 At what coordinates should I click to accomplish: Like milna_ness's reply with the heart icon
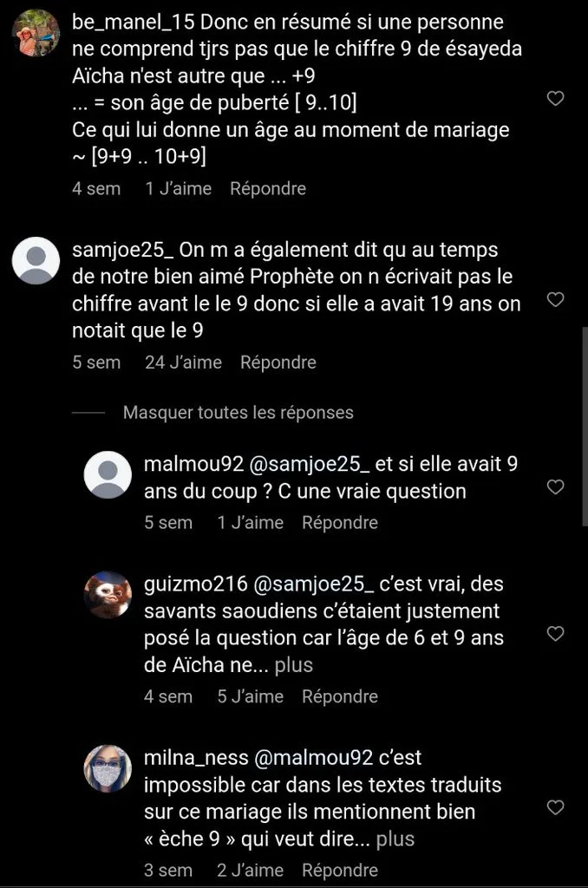tap(555, 807)
